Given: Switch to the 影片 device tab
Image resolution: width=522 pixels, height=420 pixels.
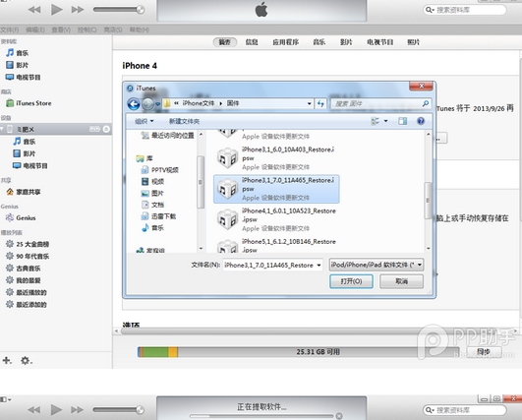Looking at the screenshot, I should click(346, 42).
